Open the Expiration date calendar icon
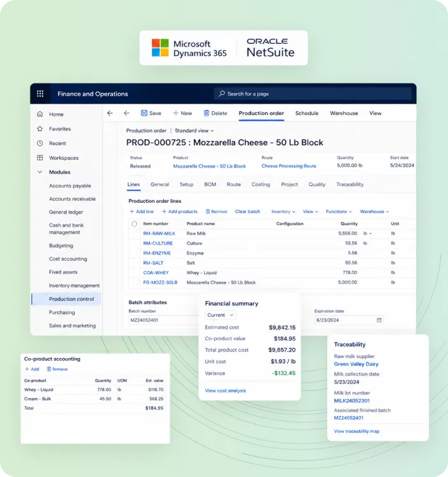This screenshot has height=477, width=448. click(x=379, y=320)
